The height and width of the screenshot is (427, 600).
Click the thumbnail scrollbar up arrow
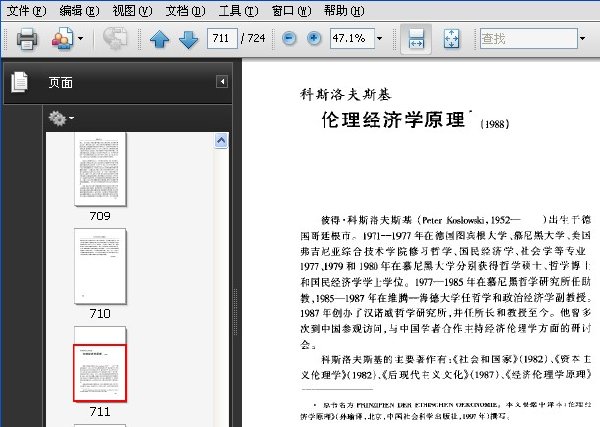pos(221,141)
